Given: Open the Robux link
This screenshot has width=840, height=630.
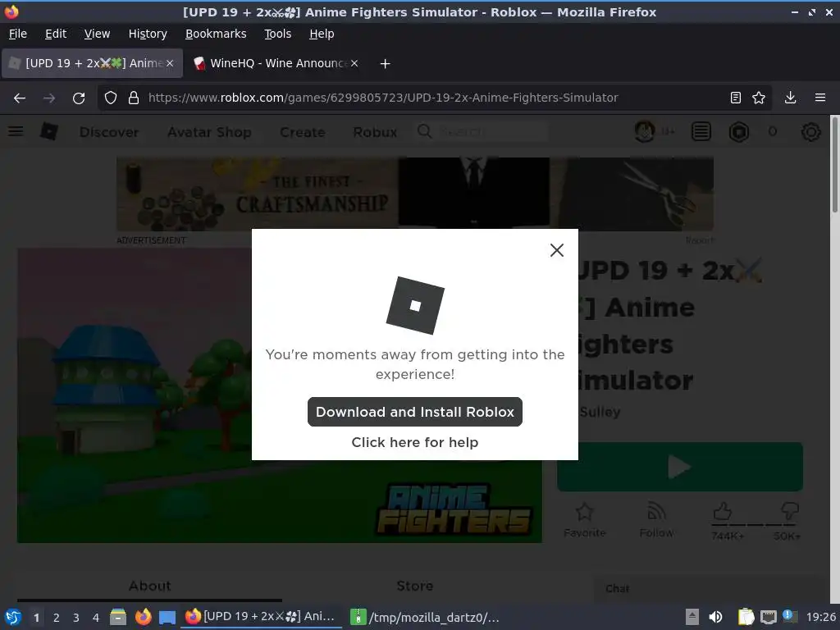Looking at the screenshot, I should (x=375, y=132).
